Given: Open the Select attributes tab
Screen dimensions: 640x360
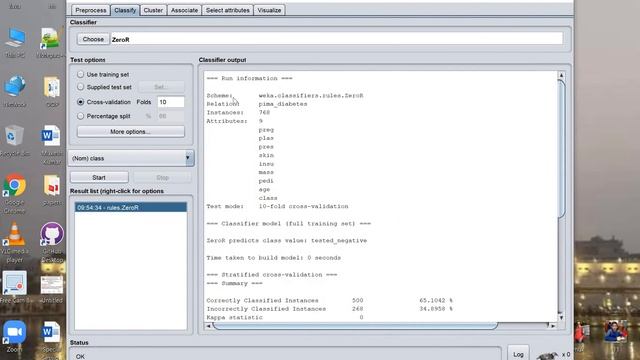Looking at the screenshot, I should coord(228,10).
